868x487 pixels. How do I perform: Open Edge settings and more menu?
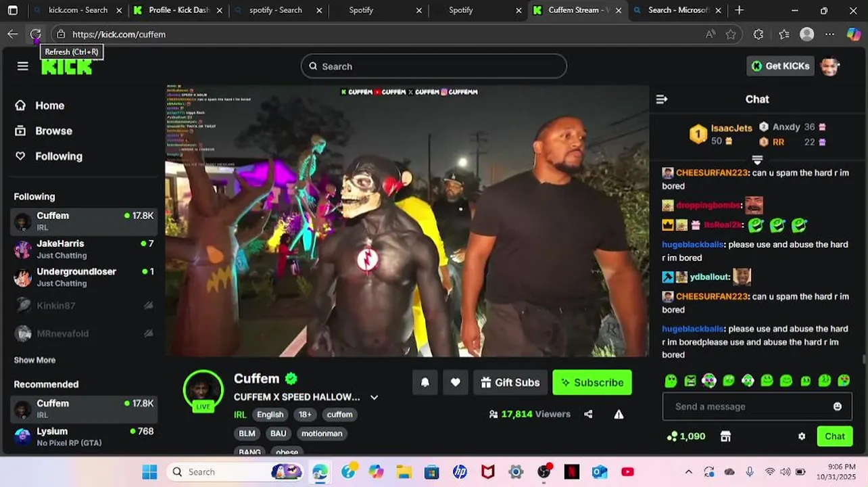[x=829, y=34]
